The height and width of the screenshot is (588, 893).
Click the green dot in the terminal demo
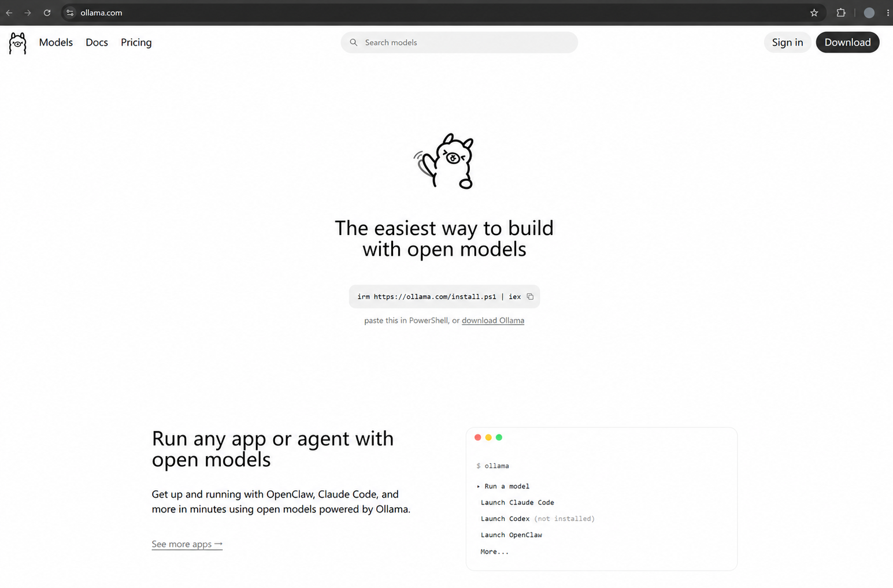[x=499, y=437]
